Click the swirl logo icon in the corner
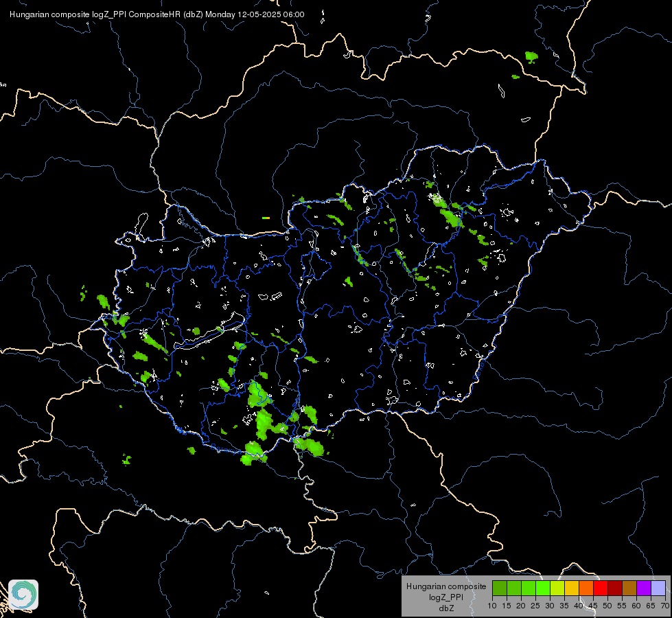 click(x=23, y=595)
